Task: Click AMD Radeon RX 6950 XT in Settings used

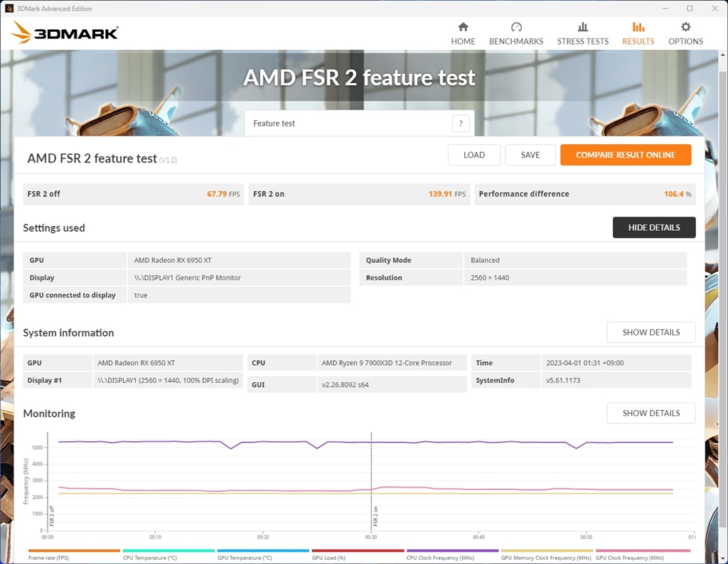Action: (x=173, y=260)
